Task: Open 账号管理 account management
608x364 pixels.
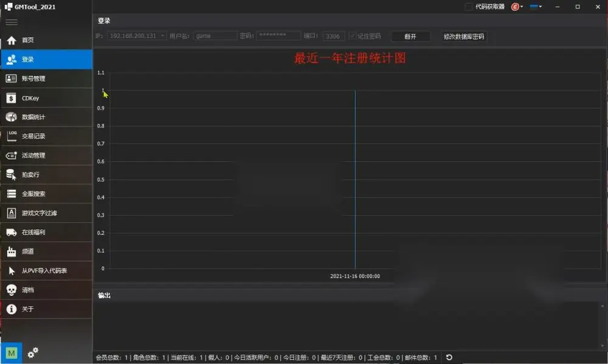Action: 46,78
